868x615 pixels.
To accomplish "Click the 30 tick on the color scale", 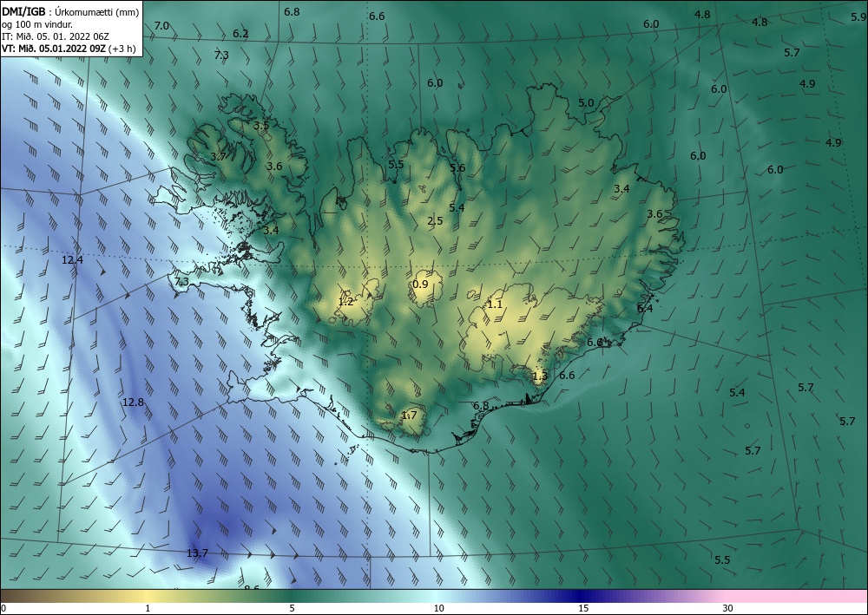I will [728, 608].
